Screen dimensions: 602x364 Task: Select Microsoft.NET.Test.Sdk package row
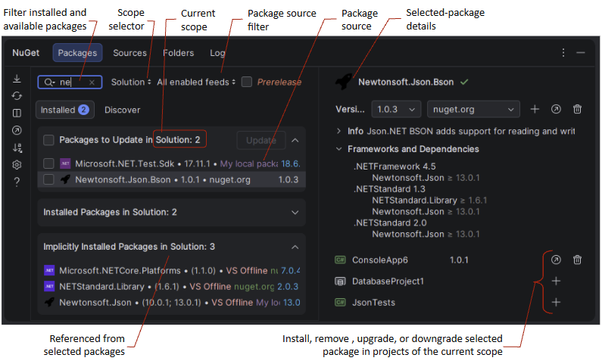[172, 163]
